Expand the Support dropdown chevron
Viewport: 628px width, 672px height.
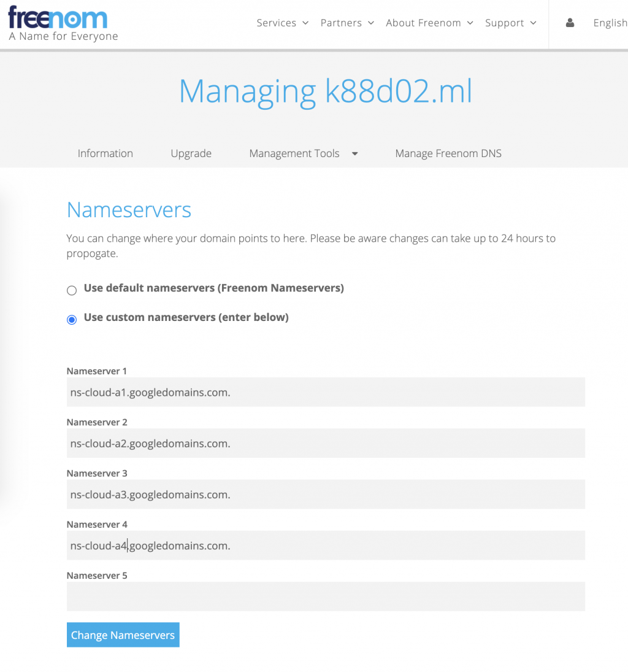tap(534, 23)
